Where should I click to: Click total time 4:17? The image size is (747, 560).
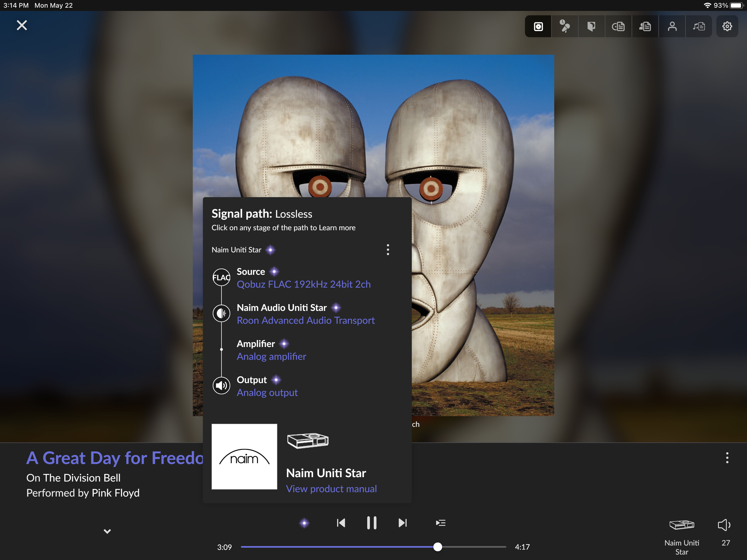[x=522, y=547]
